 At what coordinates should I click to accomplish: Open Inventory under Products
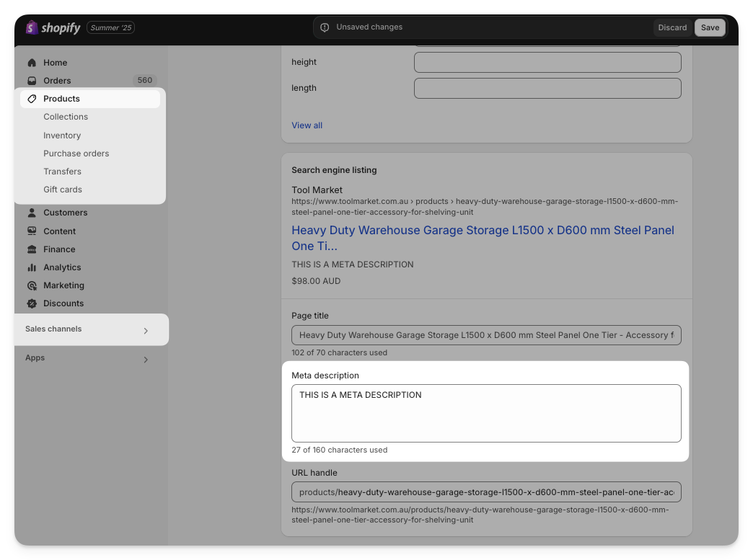tap(62, 135)
